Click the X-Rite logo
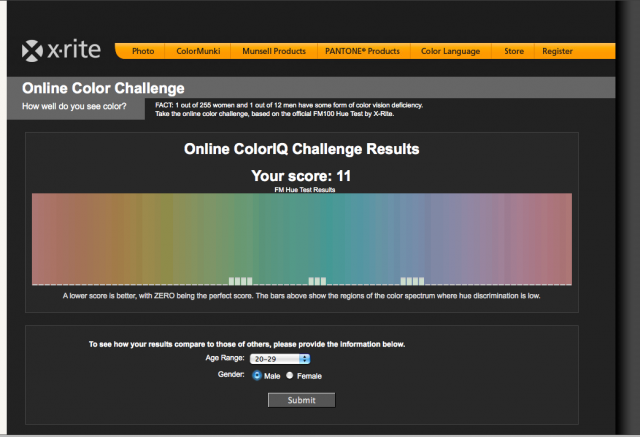This screenshot has height=437, width=640. click(61, 50)
